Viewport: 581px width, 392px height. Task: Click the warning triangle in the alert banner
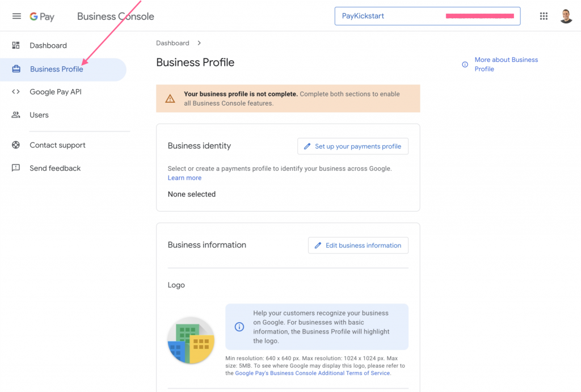(170, 99)
